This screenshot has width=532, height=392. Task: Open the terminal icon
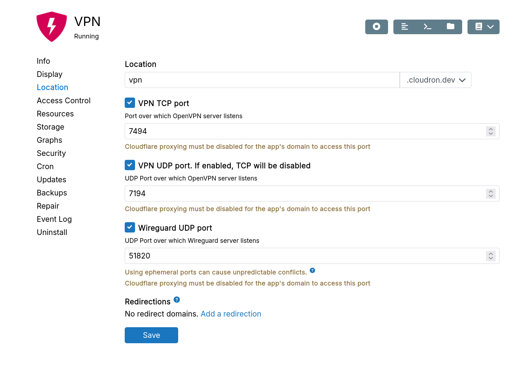(428, 27)
